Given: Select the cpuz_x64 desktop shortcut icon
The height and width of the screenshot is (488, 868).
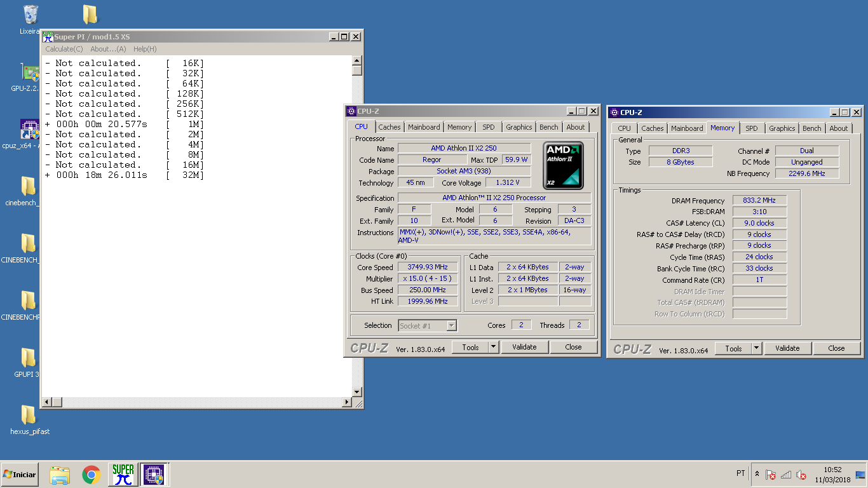Looking at the screenshot, I should tap(29, 129).
